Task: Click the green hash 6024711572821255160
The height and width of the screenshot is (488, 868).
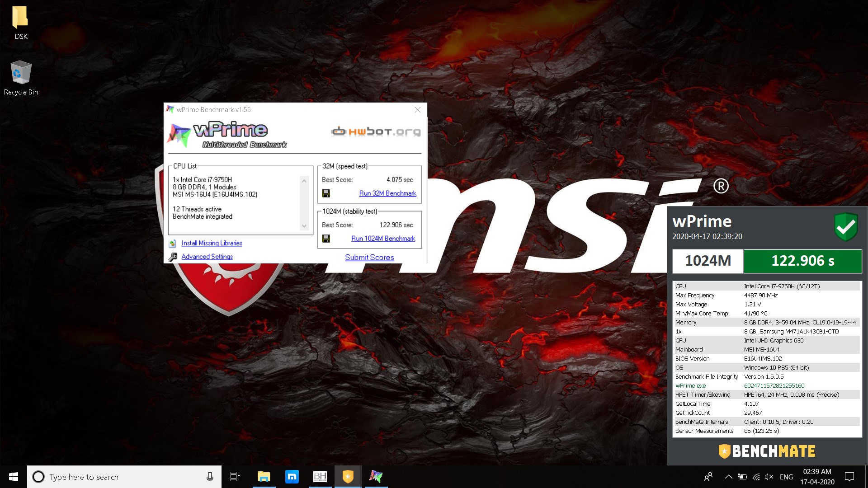Action: 774,385
